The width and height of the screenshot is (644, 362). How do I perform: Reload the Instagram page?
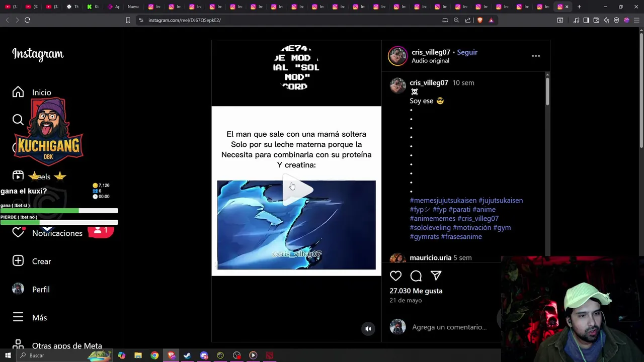click(27, 20)
